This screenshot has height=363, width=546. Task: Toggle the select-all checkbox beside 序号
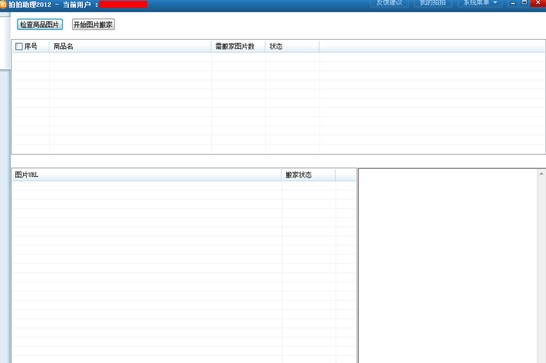(x=19, y=46)
